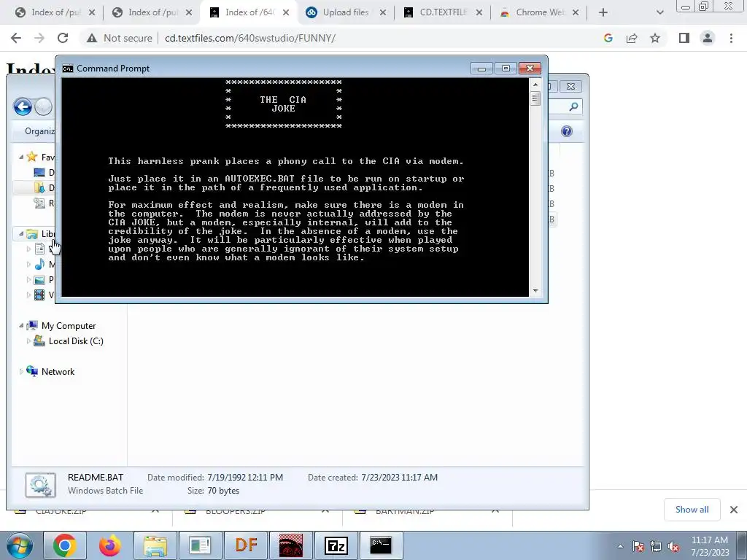Click Show all downloads button

692,510
